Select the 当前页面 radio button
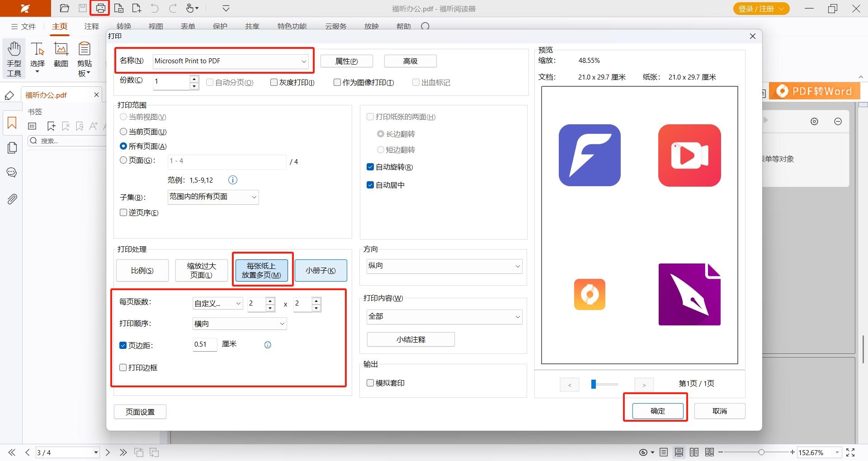Viewport: 868px width, 461px height. pyautogui.click(x=123, y=132)
